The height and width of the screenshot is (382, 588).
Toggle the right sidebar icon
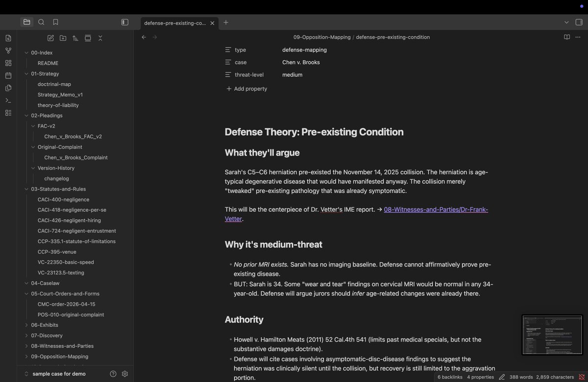[579, 22]
